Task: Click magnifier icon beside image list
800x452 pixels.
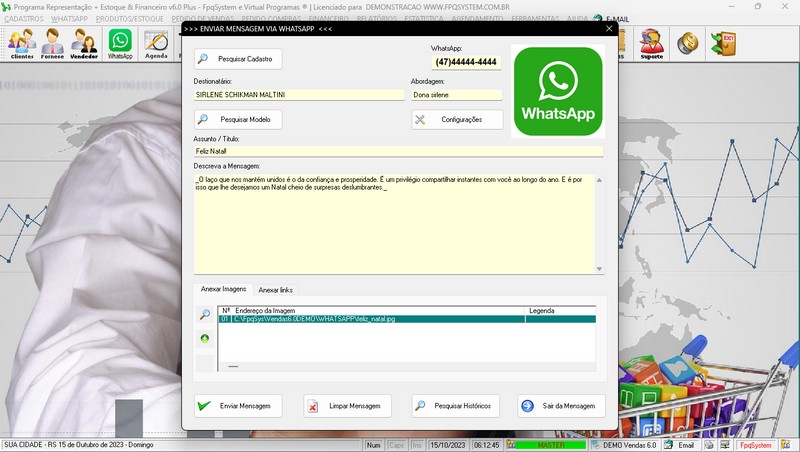Action: [x=205, y=314]
